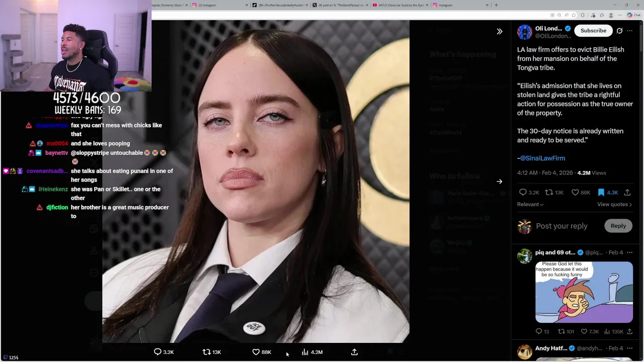Click chat username iHeinekenz
This screenshot has width=644, height=362.
tap(53, 189)
